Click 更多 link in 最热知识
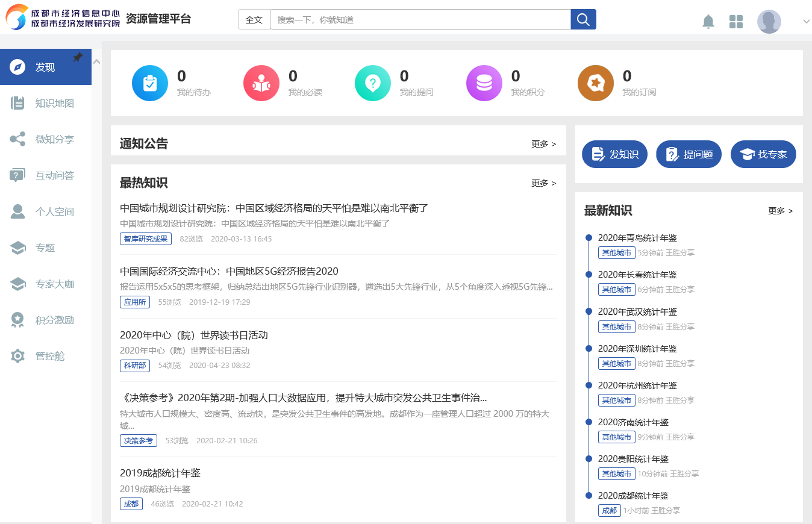 click(544, 183)
